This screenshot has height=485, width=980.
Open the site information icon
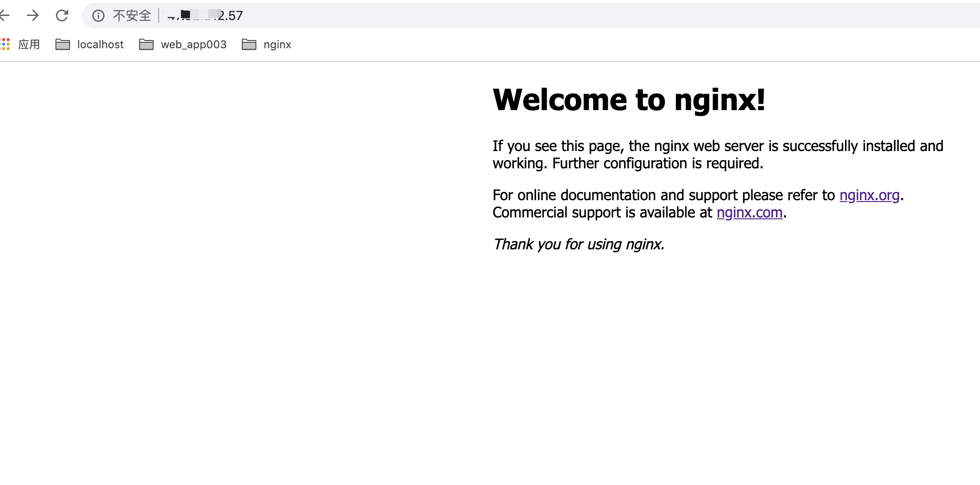coord(98,16)
